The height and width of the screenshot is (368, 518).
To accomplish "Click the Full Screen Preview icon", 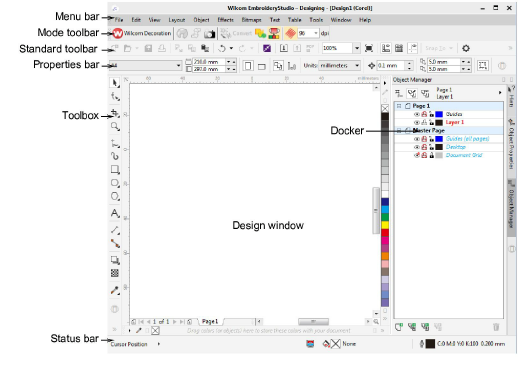I will [x=369, y=48].
